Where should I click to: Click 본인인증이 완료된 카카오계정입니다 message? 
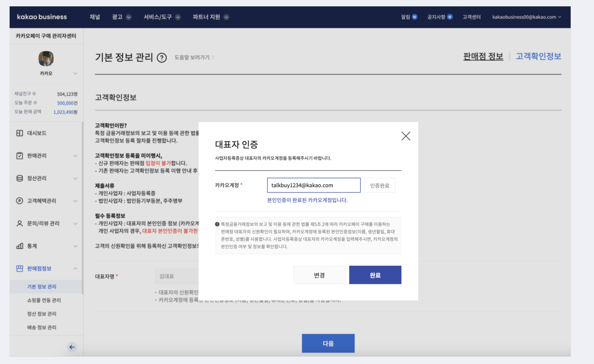click(x=308, y=200)
